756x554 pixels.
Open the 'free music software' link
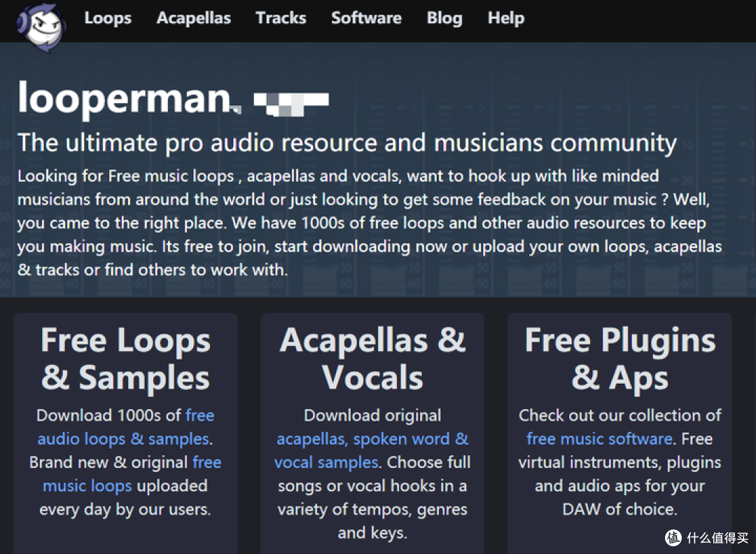[x=599, y=438]
